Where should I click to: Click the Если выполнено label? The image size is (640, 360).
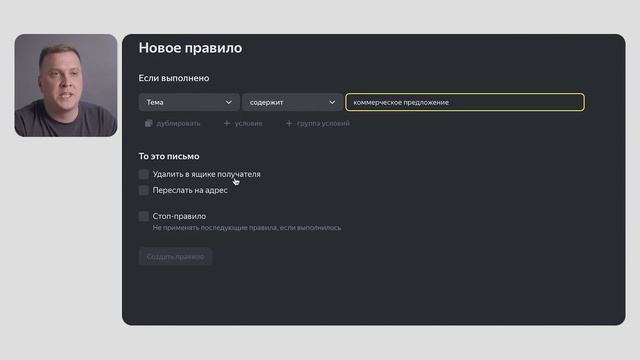point(174,78)
